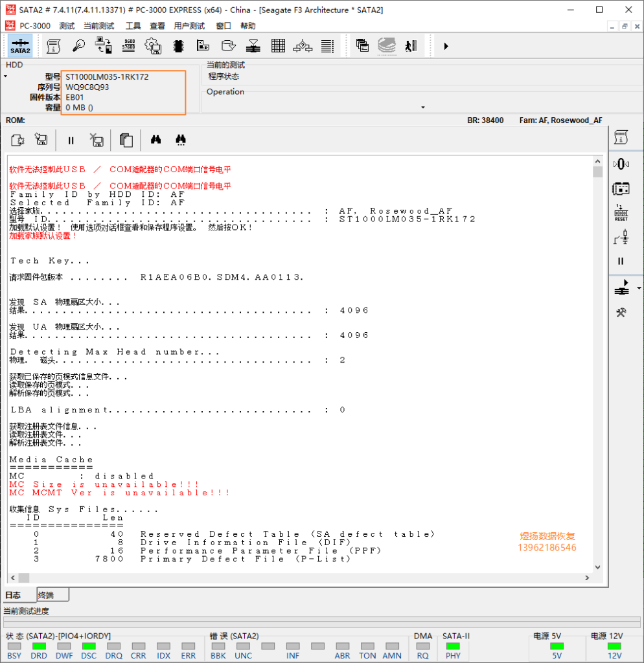Click the log vertical scrollbar up arrow
Viewport: 644px width, 663px height.
(597, 161)
